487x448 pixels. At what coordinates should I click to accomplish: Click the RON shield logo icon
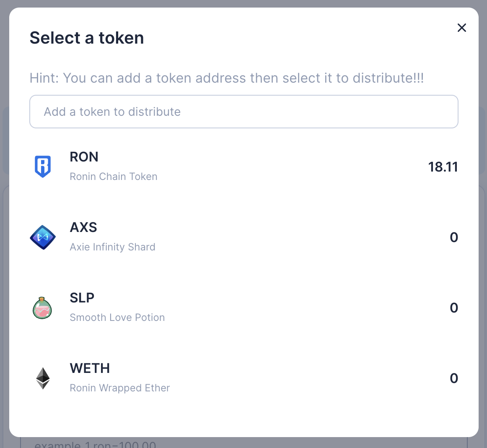coord(43,167)
